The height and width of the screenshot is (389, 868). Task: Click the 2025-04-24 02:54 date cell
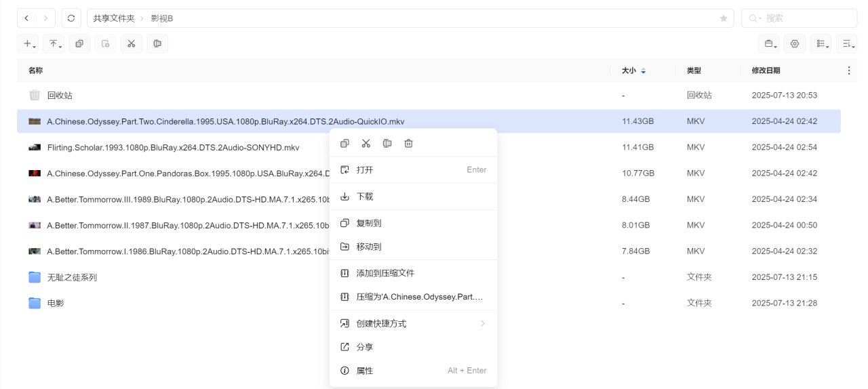[x=785, y=148]
